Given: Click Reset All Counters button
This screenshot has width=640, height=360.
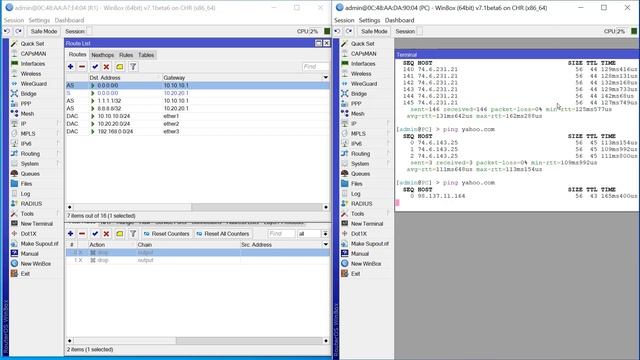Looking at the screenshot, I should tap(222, 233).
